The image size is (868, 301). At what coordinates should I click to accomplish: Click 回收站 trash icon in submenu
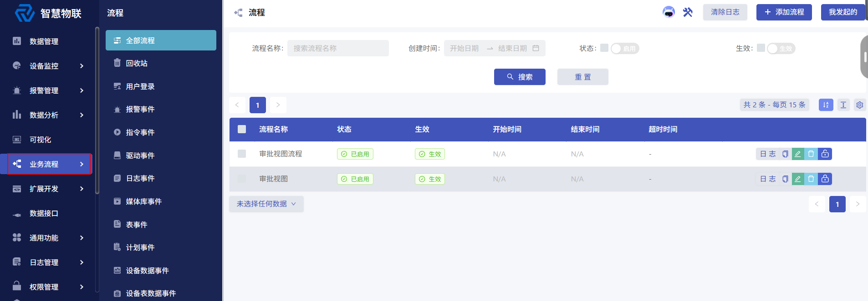[x=117, y=63]
